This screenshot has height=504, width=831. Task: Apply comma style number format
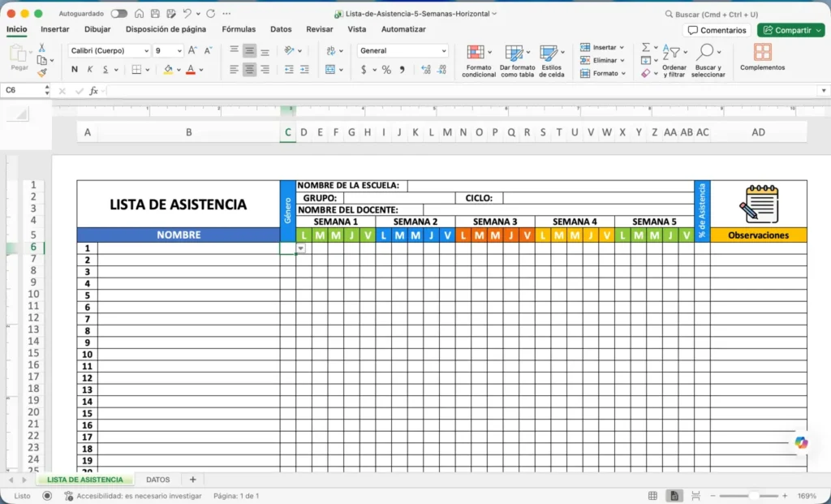point(403,70)
